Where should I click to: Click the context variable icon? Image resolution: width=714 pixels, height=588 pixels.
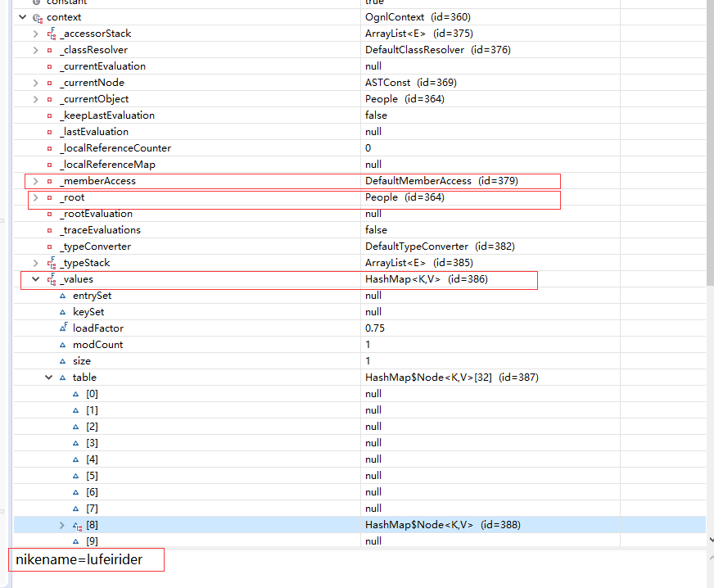tap(38, 18)
